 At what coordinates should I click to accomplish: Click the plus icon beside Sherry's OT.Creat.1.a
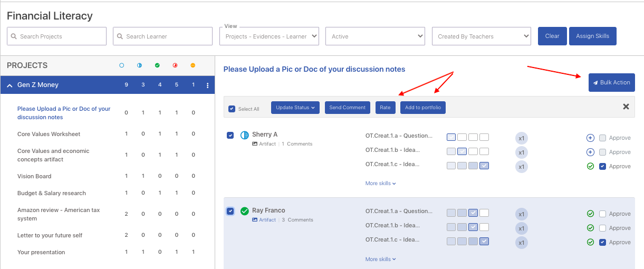[590, 138]
